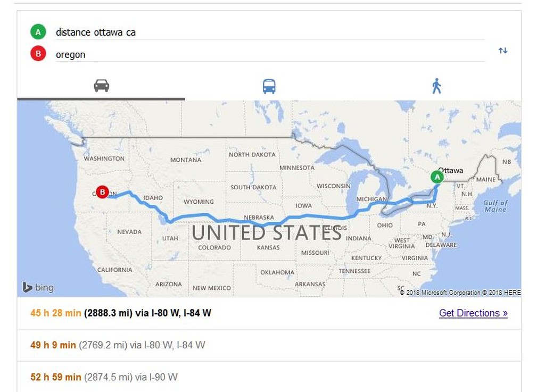Click the UNITED STATES label on map
The width and height of the screenshot is (545, 392).
[267, 233]
